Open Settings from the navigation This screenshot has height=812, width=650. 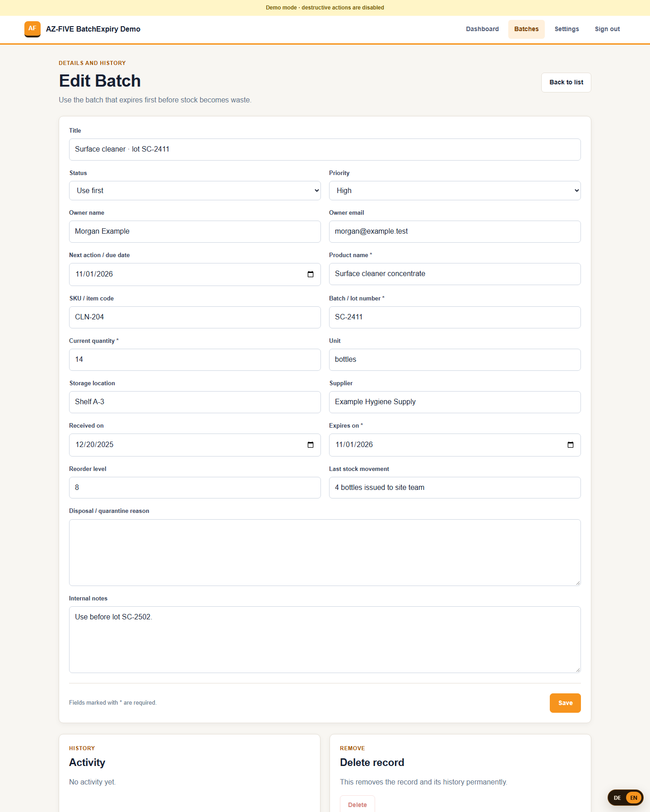tap(567, 29)
